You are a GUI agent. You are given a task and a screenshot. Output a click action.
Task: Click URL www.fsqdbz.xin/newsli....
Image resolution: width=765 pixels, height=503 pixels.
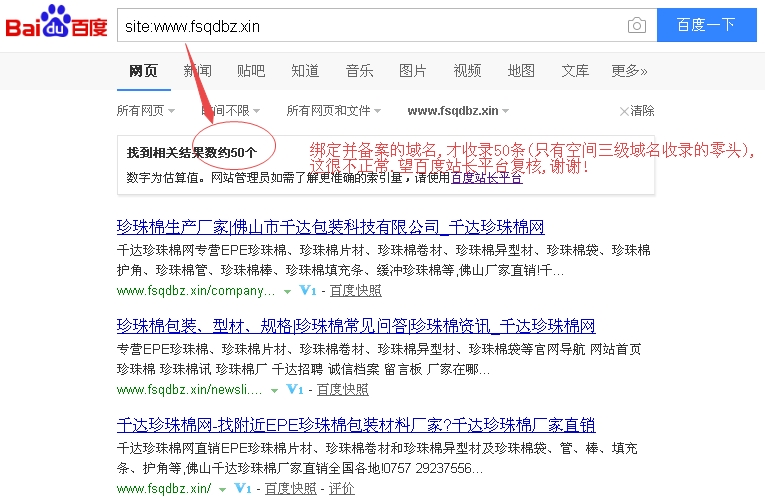[x=189, y=390]
